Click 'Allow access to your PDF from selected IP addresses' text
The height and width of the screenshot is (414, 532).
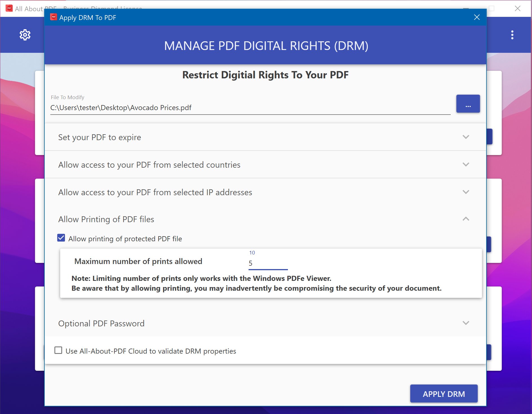point(155,192)
